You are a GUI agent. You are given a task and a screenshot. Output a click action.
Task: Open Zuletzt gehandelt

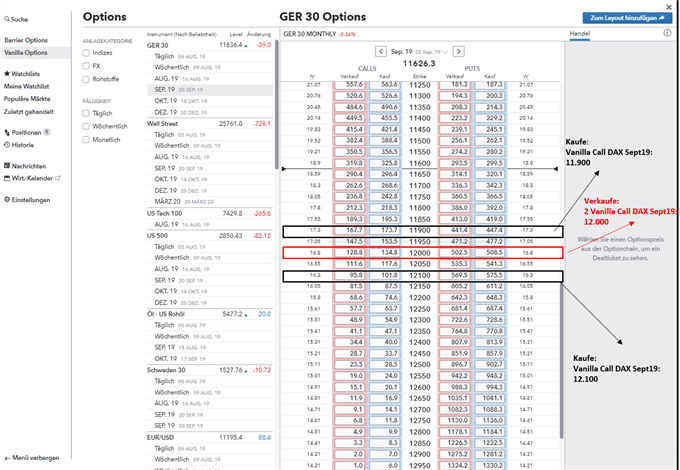click(x=29, y=111)
